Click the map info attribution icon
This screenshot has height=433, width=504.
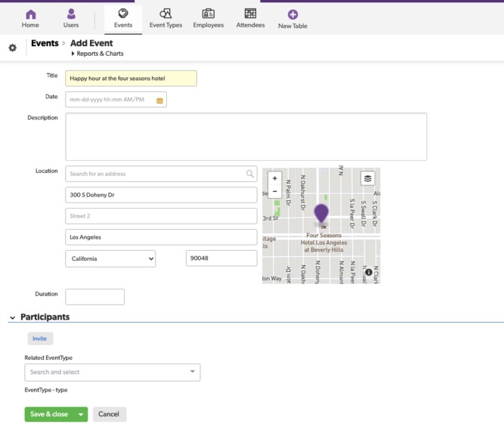coord(369,272)
